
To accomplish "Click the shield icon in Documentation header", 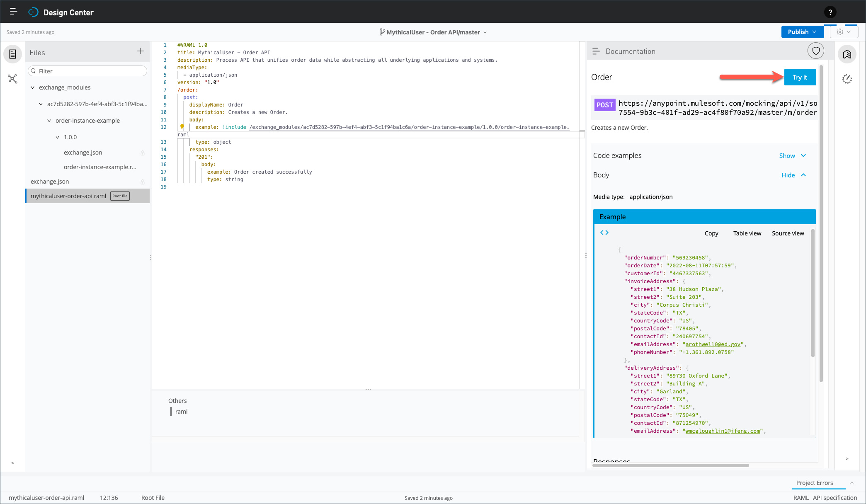I will (816, 51).
